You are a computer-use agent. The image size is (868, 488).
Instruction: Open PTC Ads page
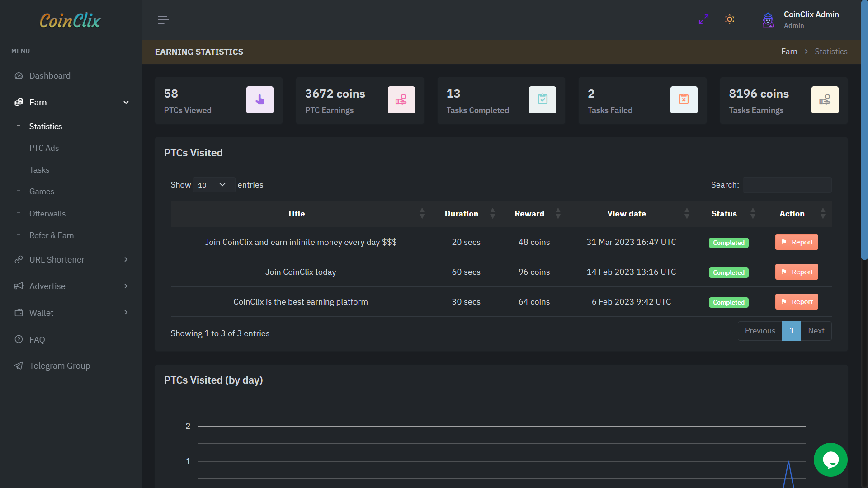click(x=44, y=148)
